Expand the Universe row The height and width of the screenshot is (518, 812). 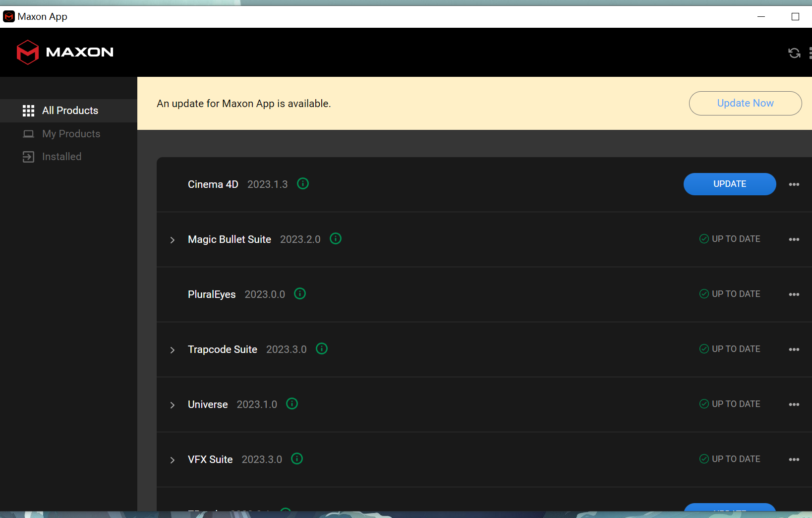coord(173,405)
